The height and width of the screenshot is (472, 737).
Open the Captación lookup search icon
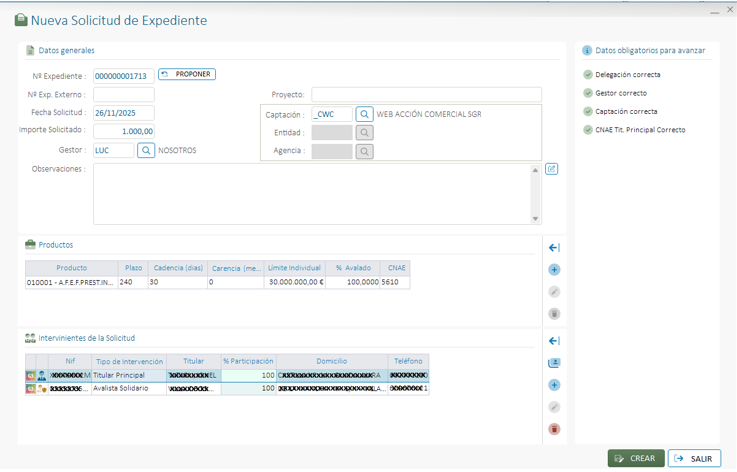(365, 115)
